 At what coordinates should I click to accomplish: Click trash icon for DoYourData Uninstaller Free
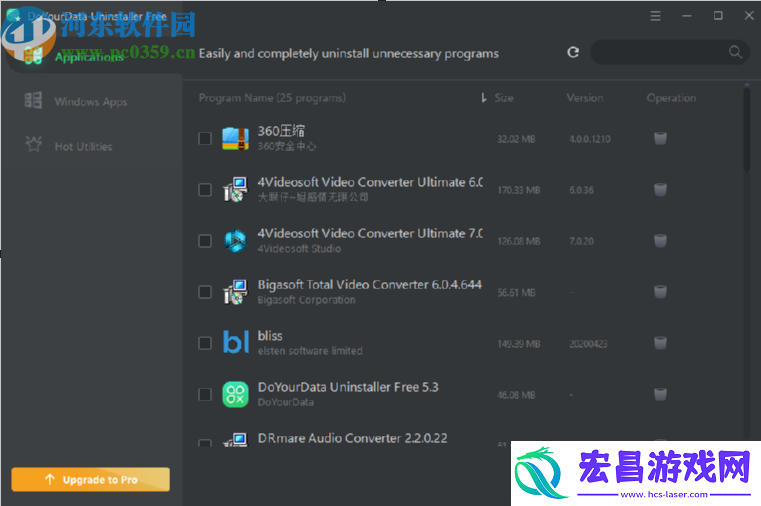click(x=660, y=394)
